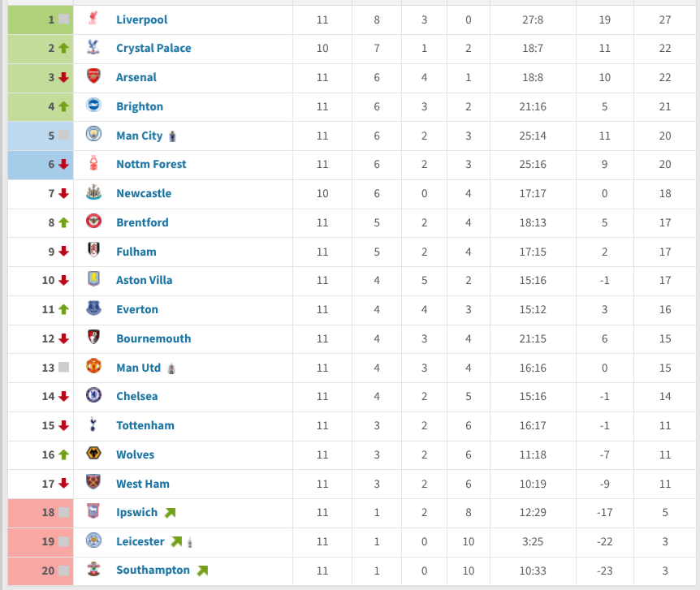Click Liverpool's points total of 27
The height and width of the screenshot is (590, 700).
tap(665, 19)
